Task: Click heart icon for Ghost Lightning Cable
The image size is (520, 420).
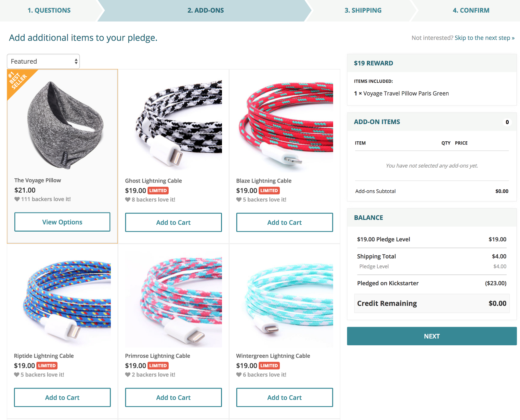Action: tap(128, 200)
